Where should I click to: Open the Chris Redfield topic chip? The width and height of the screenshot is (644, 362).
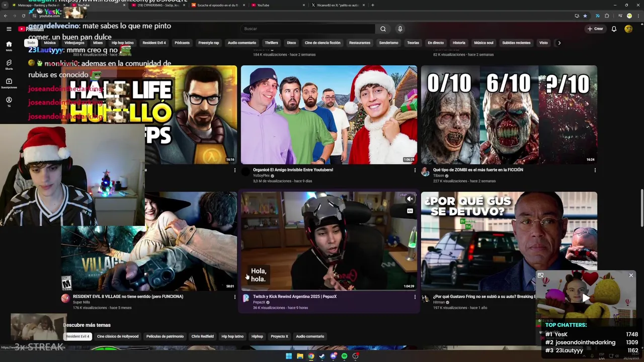[202, 336]
